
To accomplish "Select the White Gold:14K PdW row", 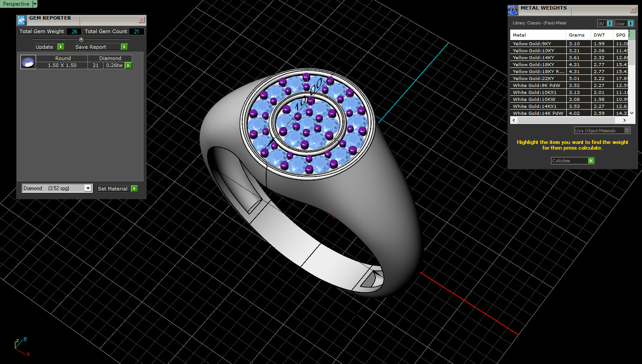I will (x=570, y=113).
